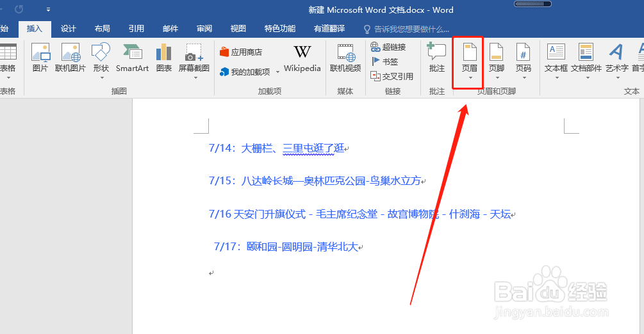Insert 艺术字 WordArt
This screenshot has height=334, width=644.
pos(617,61)
